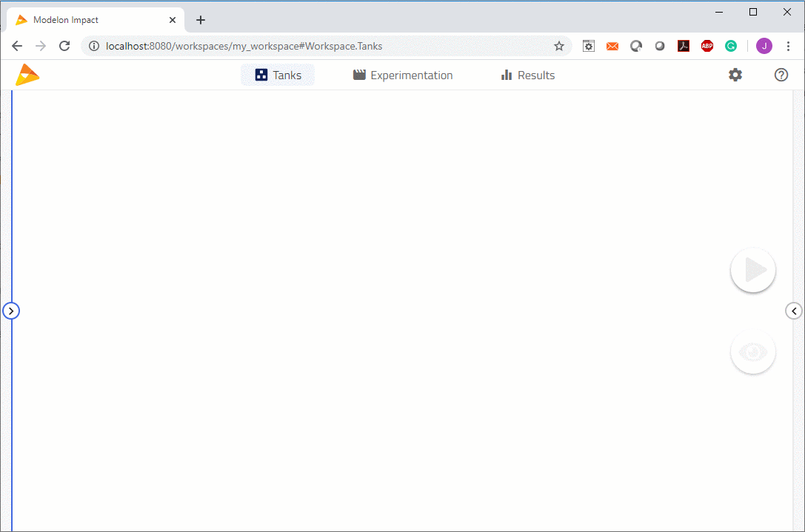Open the browser profile avatar

coord(764,46)
